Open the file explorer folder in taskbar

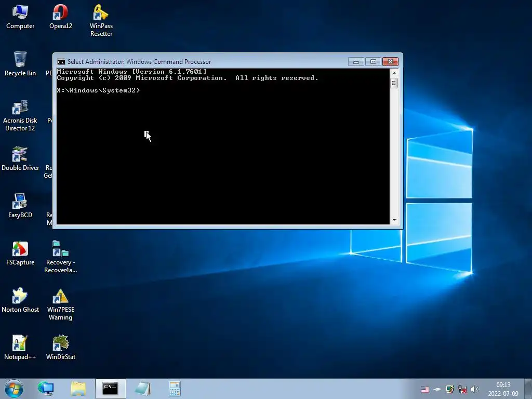pos(78,389)
